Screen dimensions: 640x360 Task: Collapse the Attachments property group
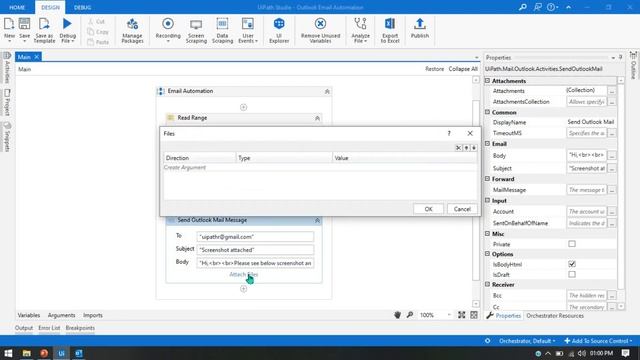tap(487, 81)
